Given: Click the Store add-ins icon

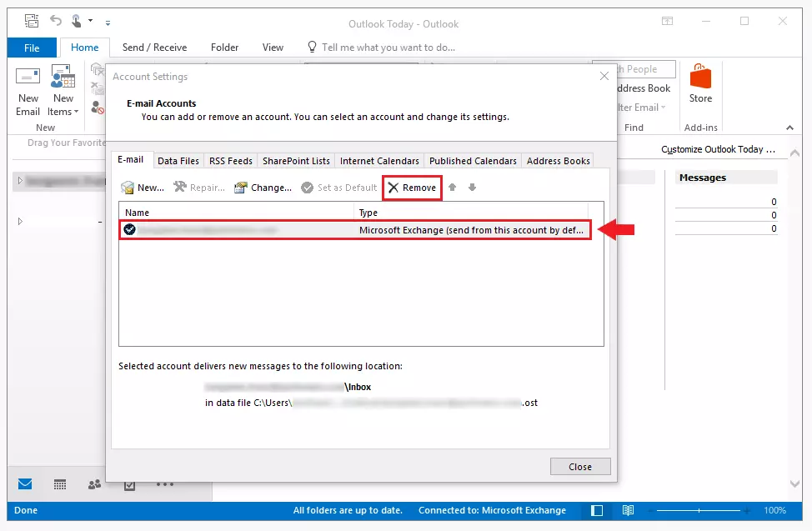Looking at the screenshot, I should pos(700,84).
